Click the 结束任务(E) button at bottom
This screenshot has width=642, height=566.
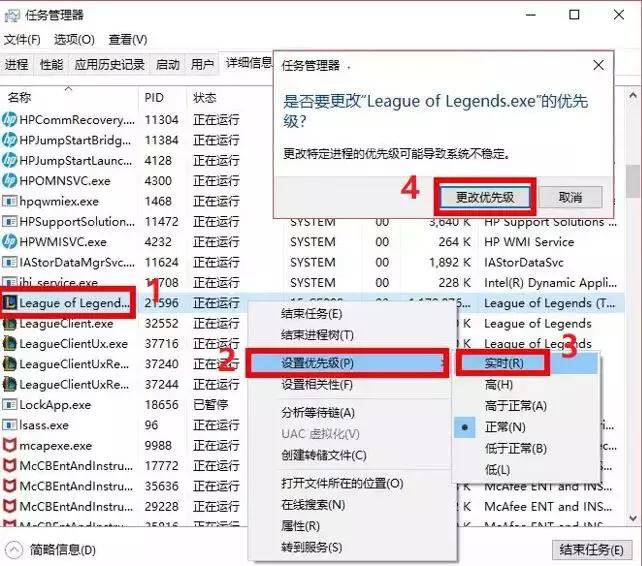592,550
